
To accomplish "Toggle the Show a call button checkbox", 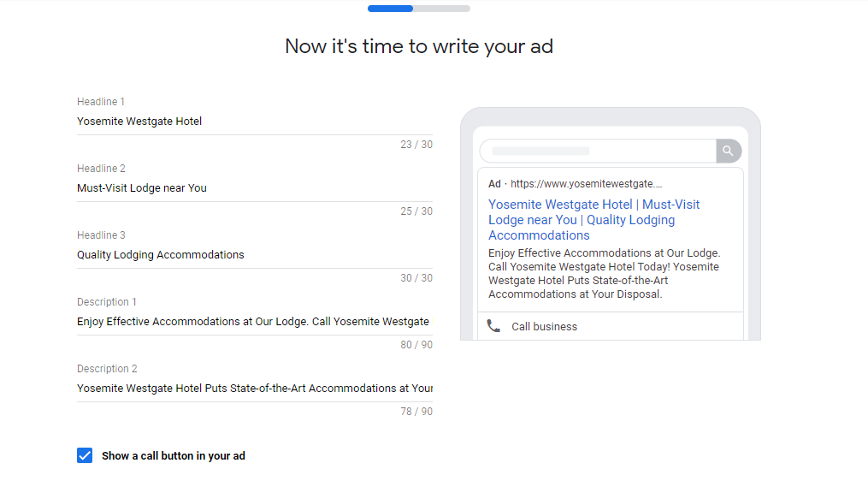I will click(x=85, y=455).
